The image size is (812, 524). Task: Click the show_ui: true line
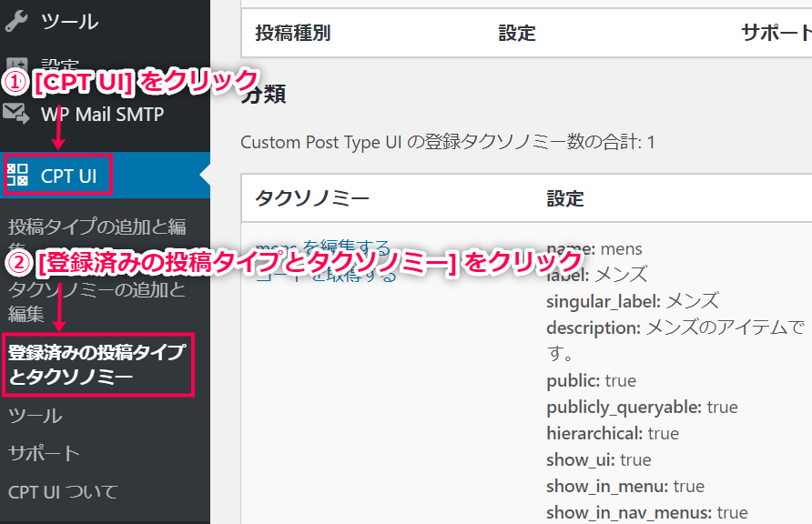point(599,459)
